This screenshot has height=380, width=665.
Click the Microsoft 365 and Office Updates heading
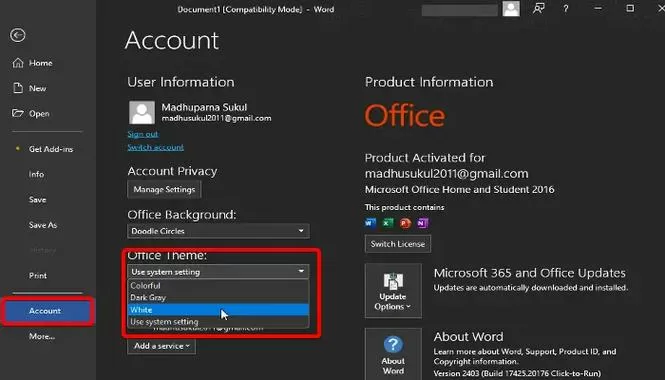click(x=530, y=273)
